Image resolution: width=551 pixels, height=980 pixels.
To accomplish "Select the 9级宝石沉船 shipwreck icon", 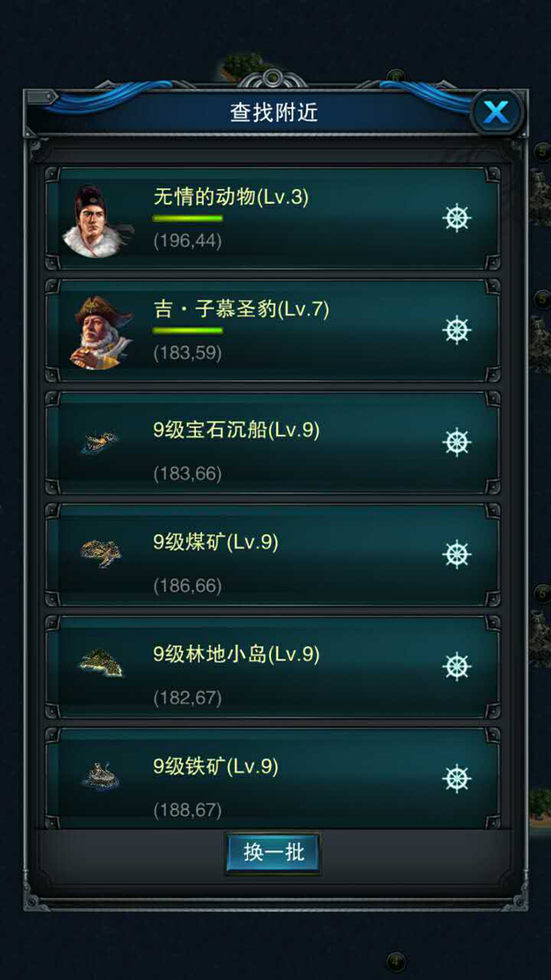I will tap(100, 442).
